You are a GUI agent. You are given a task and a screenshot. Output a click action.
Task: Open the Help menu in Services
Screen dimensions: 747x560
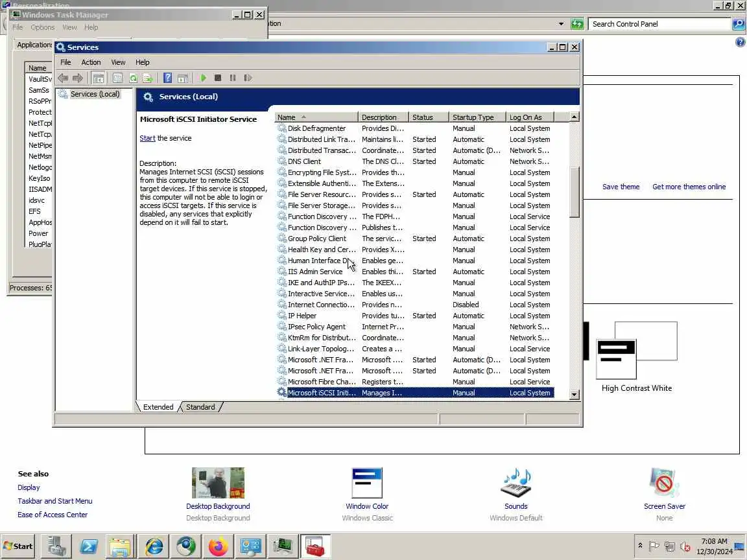tap(143, 62)
